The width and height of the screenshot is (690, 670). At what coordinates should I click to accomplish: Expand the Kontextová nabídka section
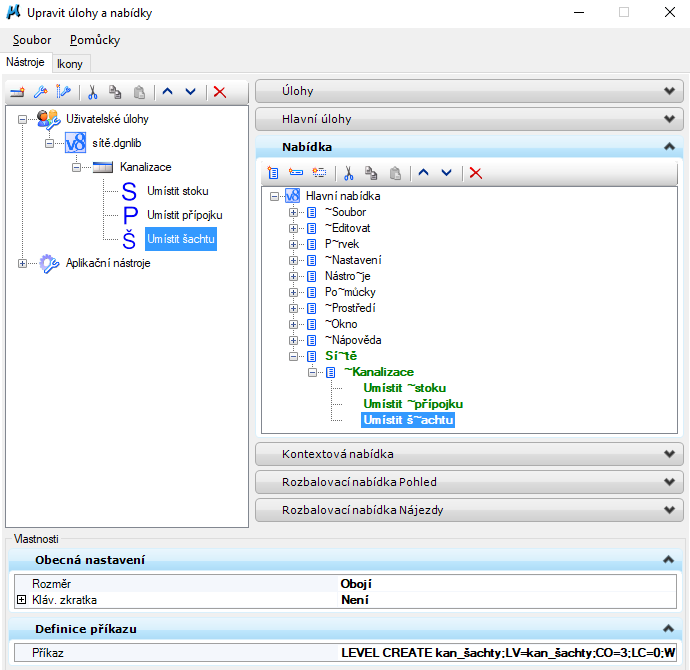[468, 454]
